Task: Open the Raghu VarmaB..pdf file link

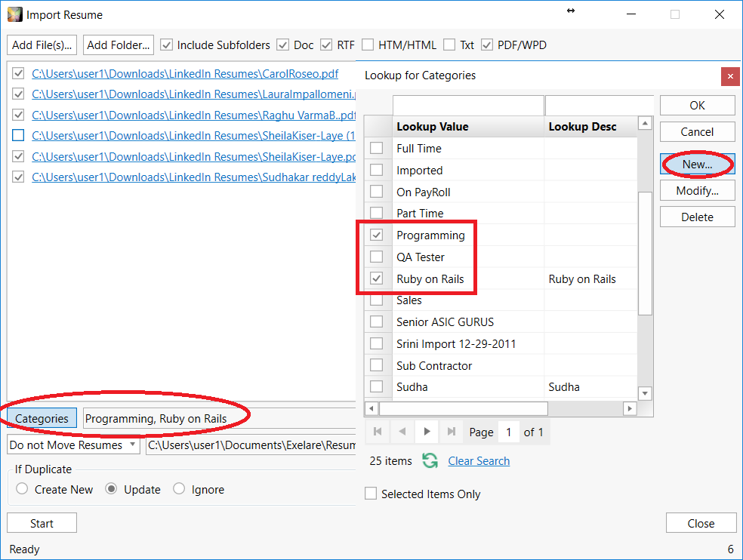Action: click(194, 115)
